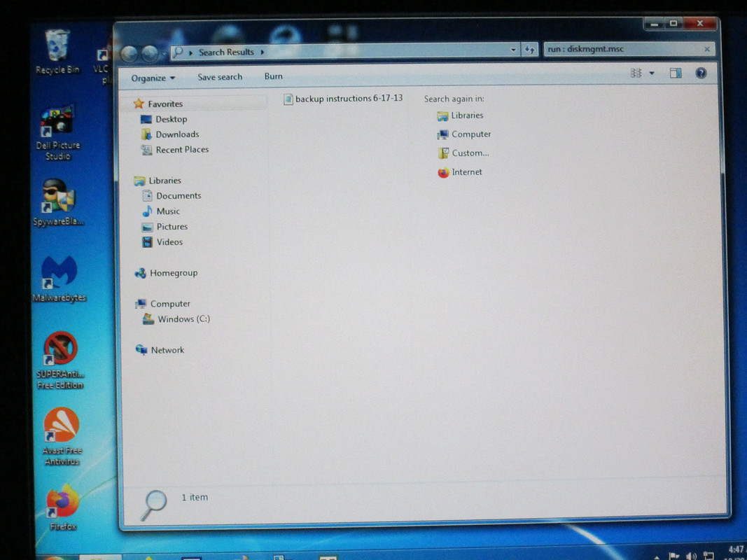This screenshot has width=747, height=560.
Task: Open the address bar history dropdown
Action: click(x=513, y=50)
